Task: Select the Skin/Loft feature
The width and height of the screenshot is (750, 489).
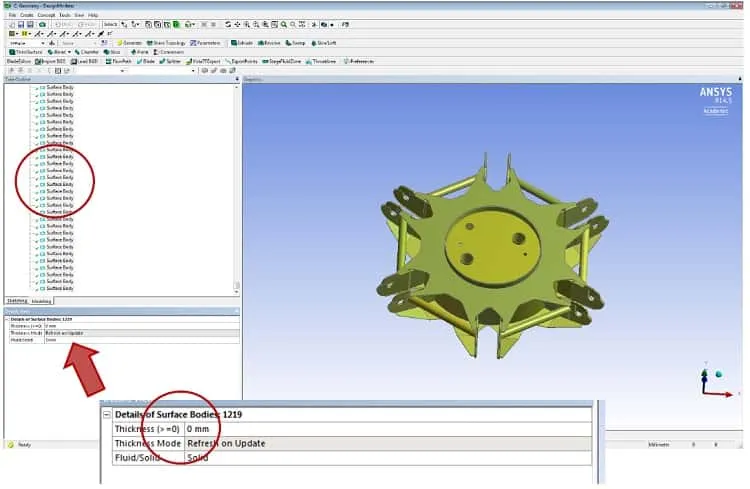Action: pos(324,43)
